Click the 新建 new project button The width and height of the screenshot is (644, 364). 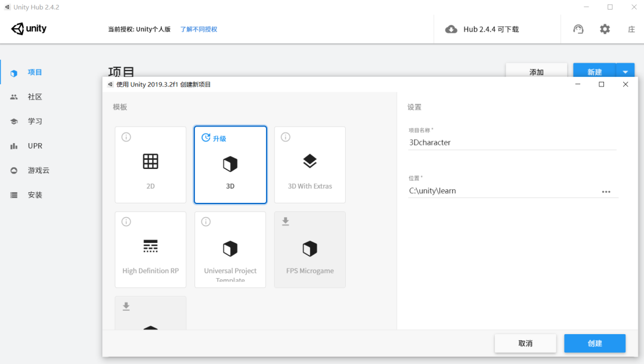click(x=595, y=70)
